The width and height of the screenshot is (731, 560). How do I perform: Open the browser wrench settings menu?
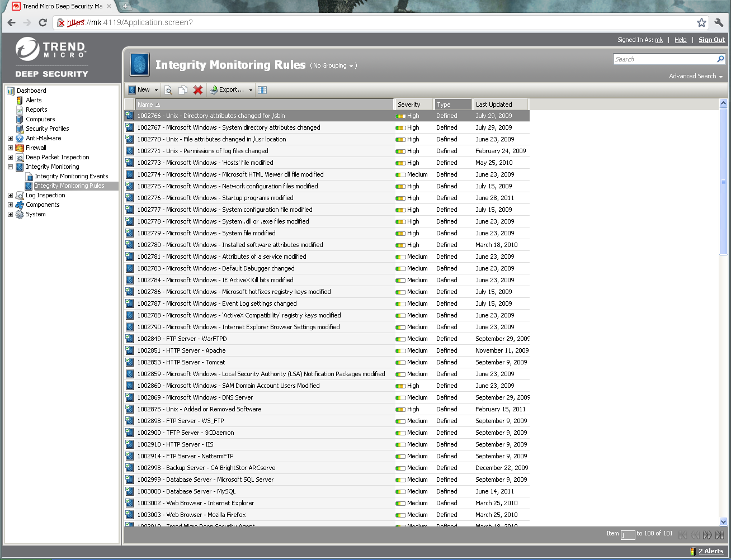pyautogui.click(x=719, y=22)
